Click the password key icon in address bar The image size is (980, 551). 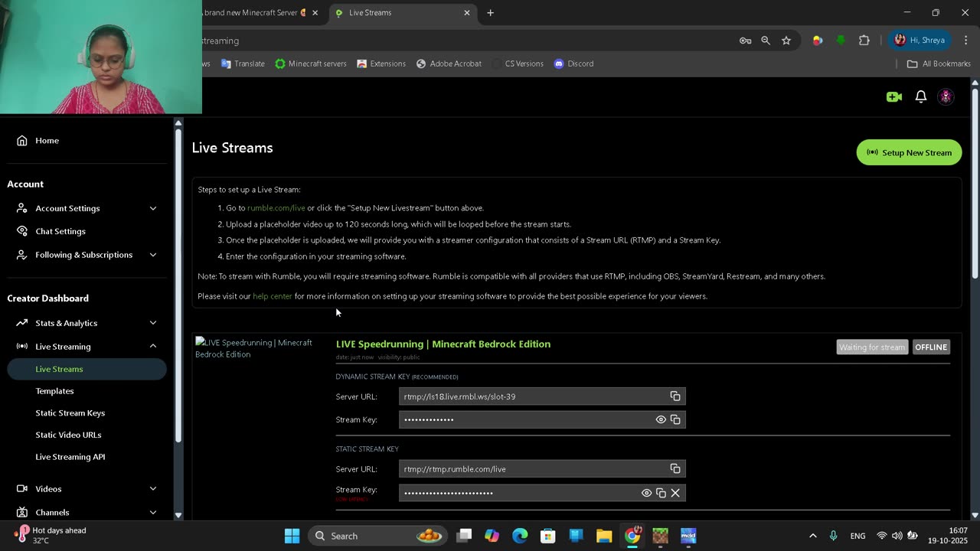[x=745, y=41]
